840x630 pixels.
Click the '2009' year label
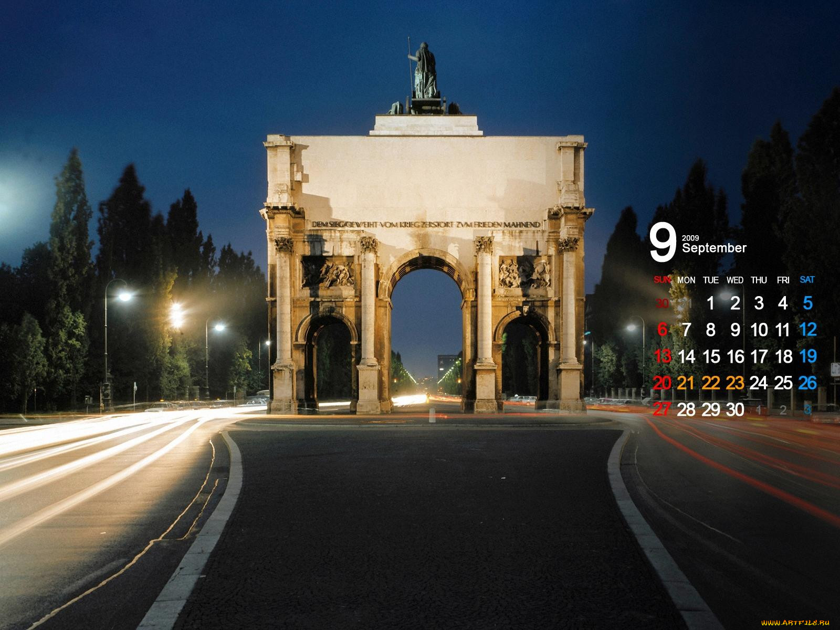click(690, 238)
